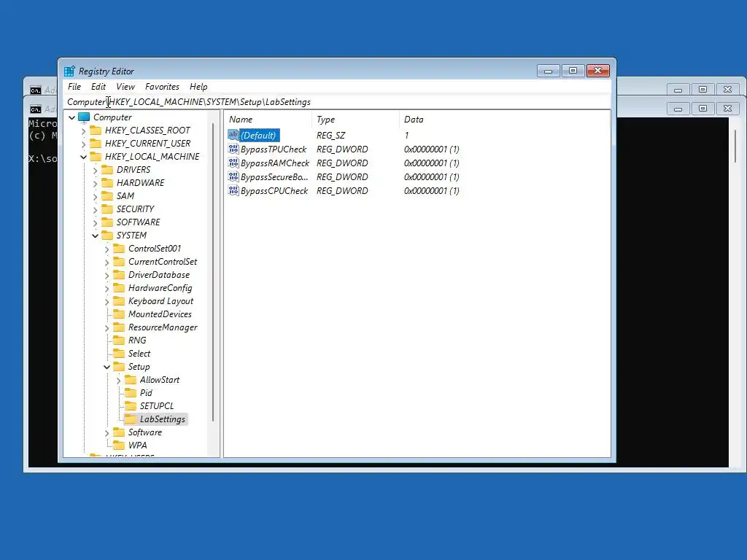Image resolution: width=747 pixels, height=560 pixels.
Task: Close the Registry Editor window
Action: (598, 71)
